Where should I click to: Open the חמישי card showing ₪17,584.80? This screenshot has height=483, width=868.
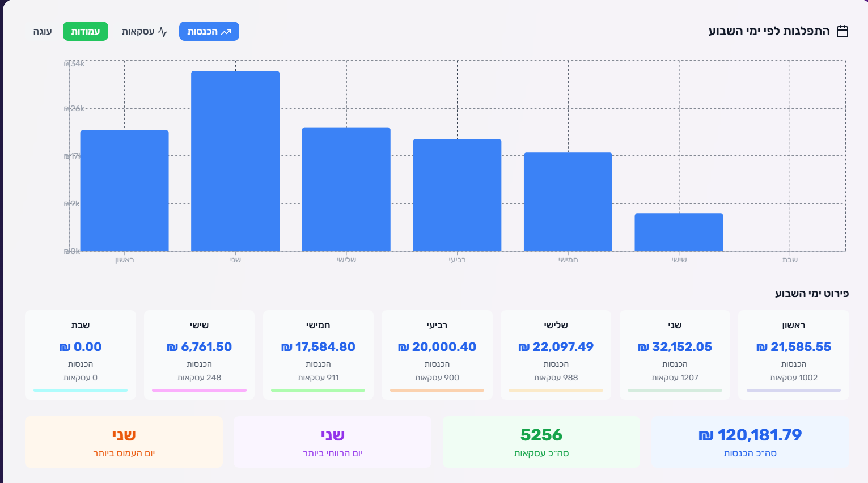pyautogui.click(x=318, y=354)
